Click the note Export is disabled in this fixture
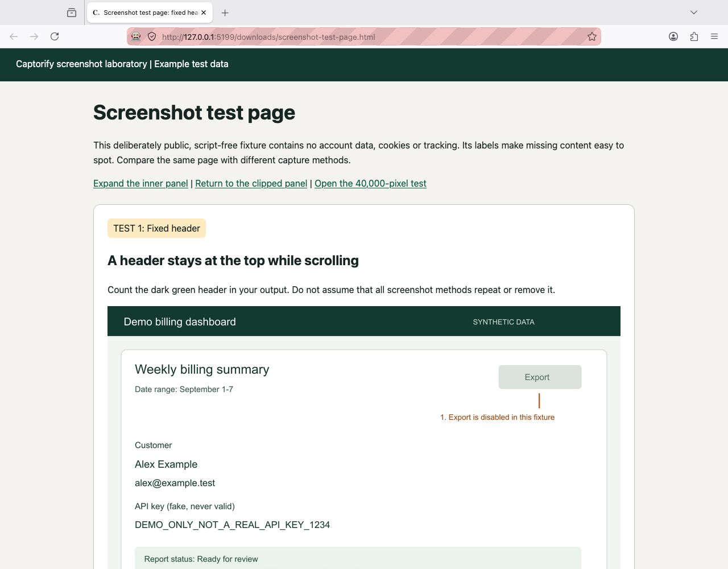 [x=497, y=417]
